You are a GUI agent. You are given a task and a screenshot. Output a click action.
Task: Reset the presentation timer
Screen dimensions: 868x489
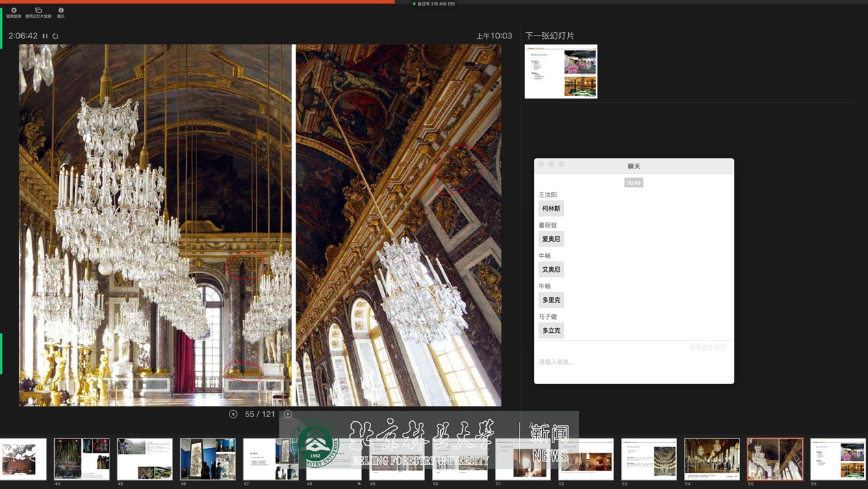(x=55, y=36)
